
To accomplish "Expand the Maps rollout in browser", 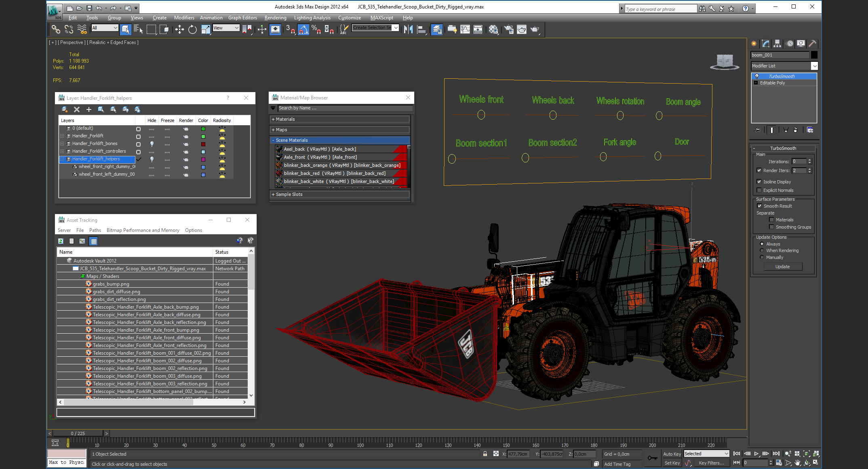I will point(340,130).
